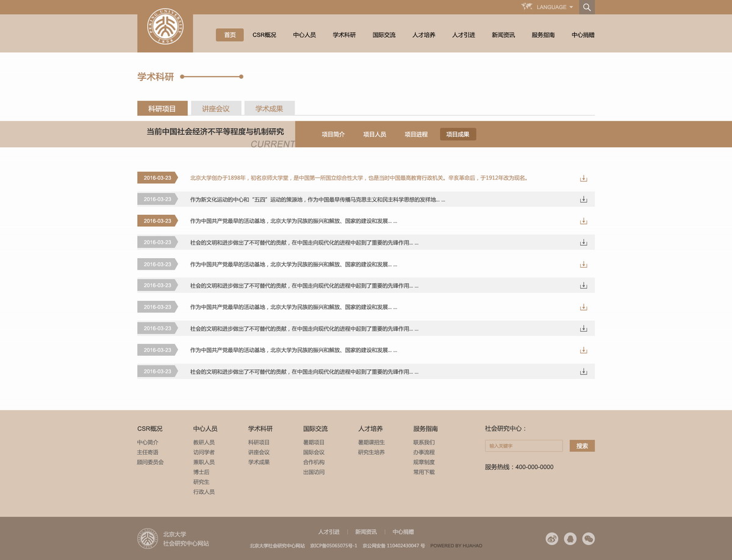
Task: Open the 联系我们 footer link
Action: coord(424,442)
